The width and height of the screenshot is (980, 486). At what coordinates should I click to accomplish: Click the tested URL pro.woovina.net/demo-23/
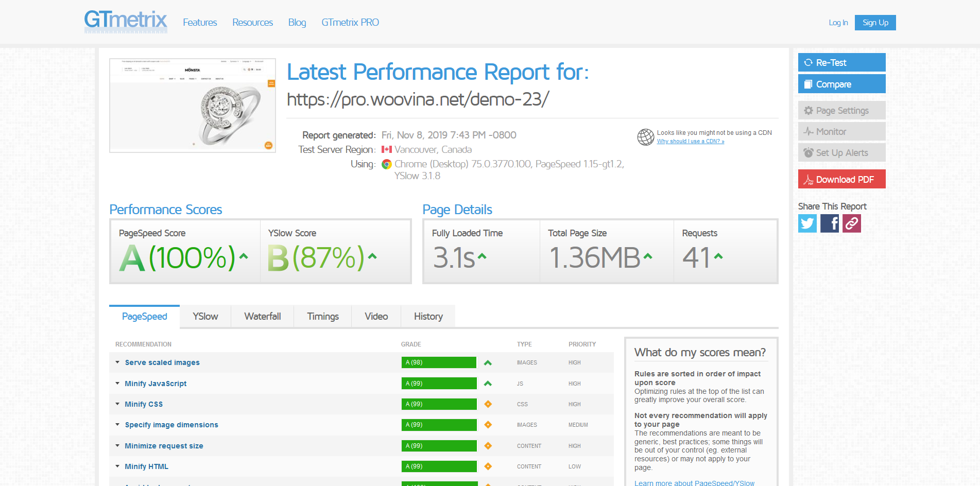coord(418,99)
